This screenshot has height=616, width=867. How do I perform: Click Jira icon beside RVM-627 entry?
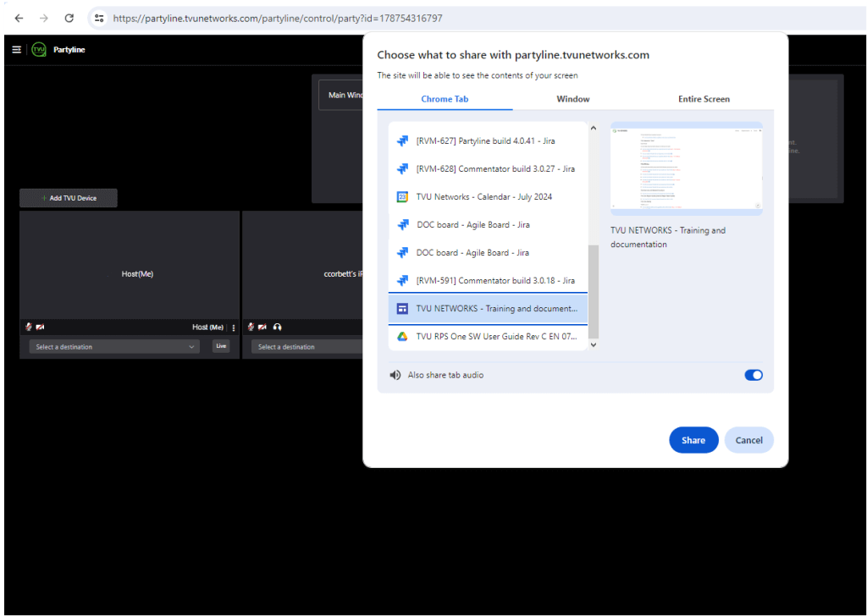pos(402,140)
